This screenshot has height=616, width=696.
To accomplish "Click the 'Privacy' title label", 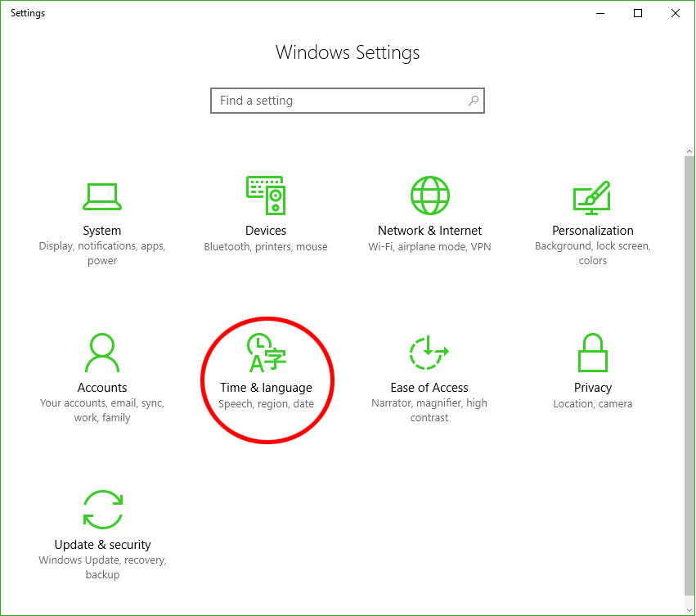I will tap(593, 388).
